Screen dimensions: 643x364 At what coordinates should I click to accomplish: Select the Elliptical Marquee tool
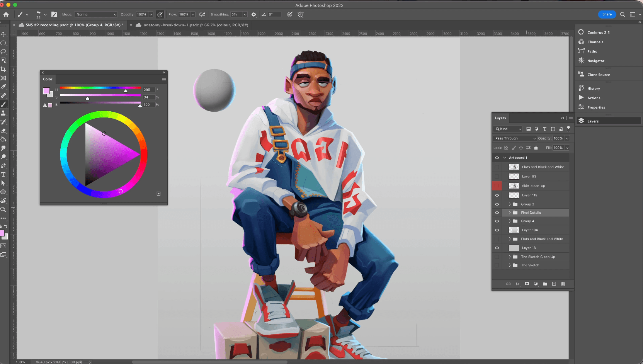3,43
